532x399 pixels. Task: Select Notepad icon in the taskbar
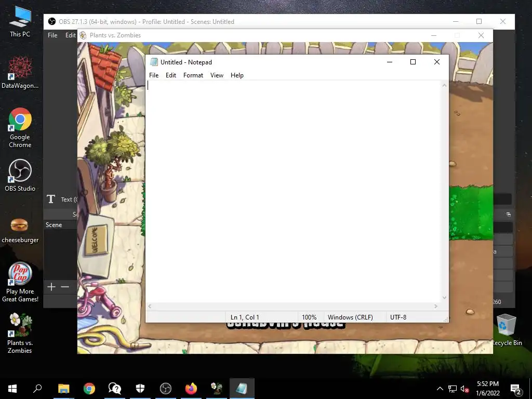pyautogui.click(x=242, y=388)
